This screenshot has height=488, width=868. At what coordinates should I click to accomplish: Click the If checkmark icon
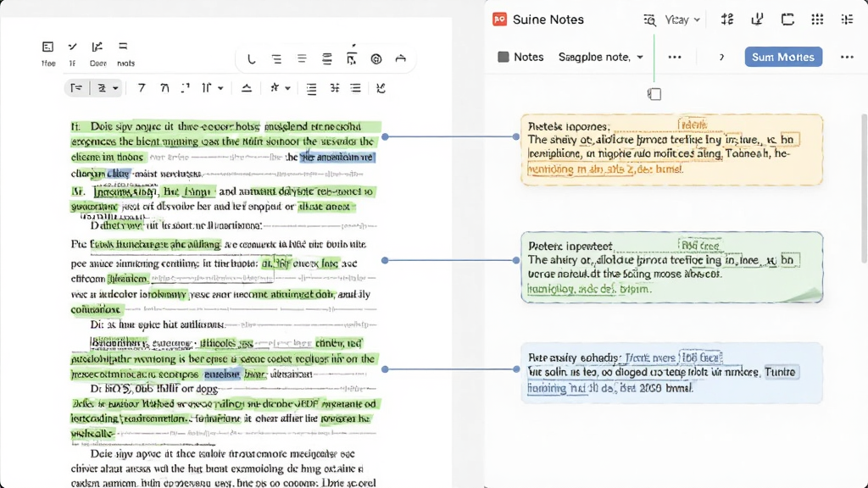click(x=73, y=47)
